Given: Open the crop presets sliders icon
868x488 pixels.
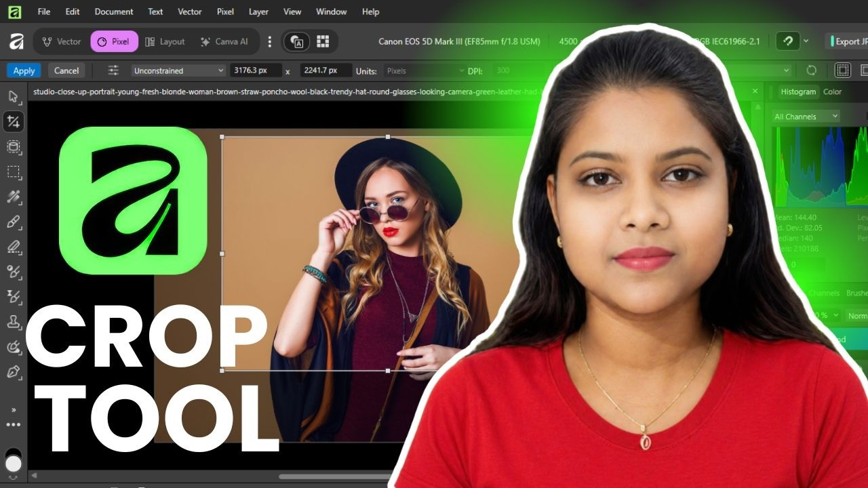Looking at the screenshot, I should point(113,70).
